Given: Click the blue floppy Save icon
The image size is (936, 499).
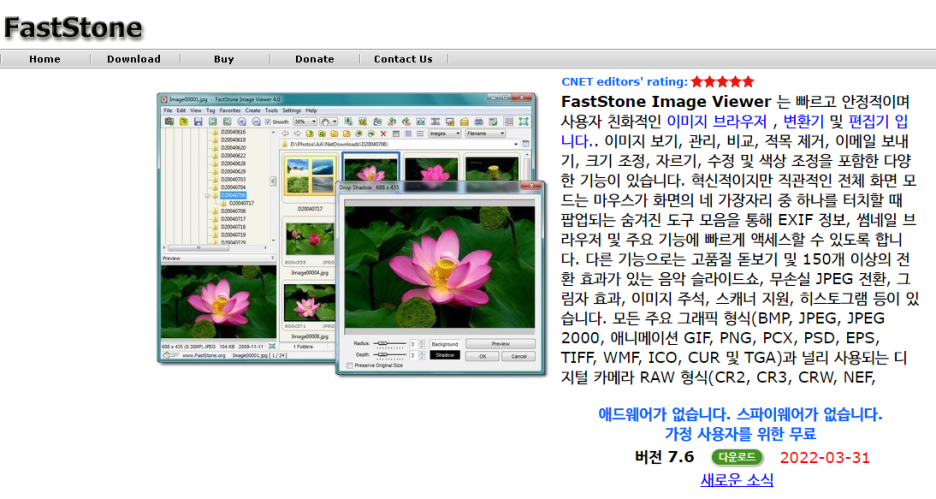Looking at the screenshot, I should pos(198,122).
